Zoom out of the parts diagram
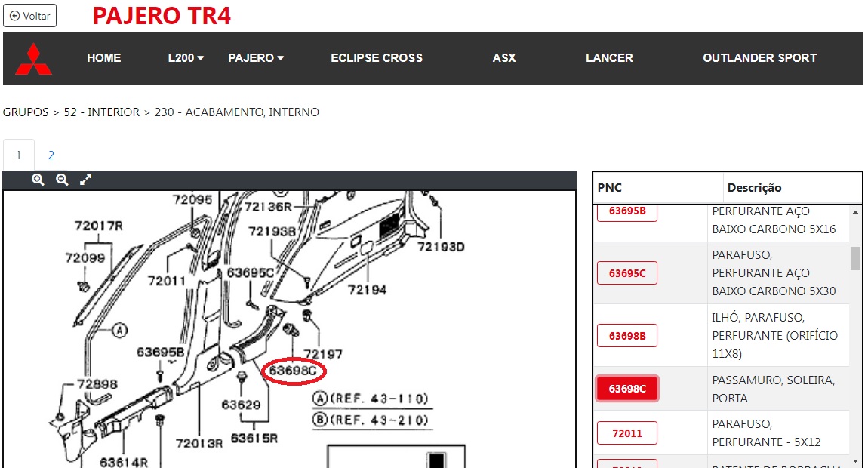 pyautogui.click(x=62, y=180)
